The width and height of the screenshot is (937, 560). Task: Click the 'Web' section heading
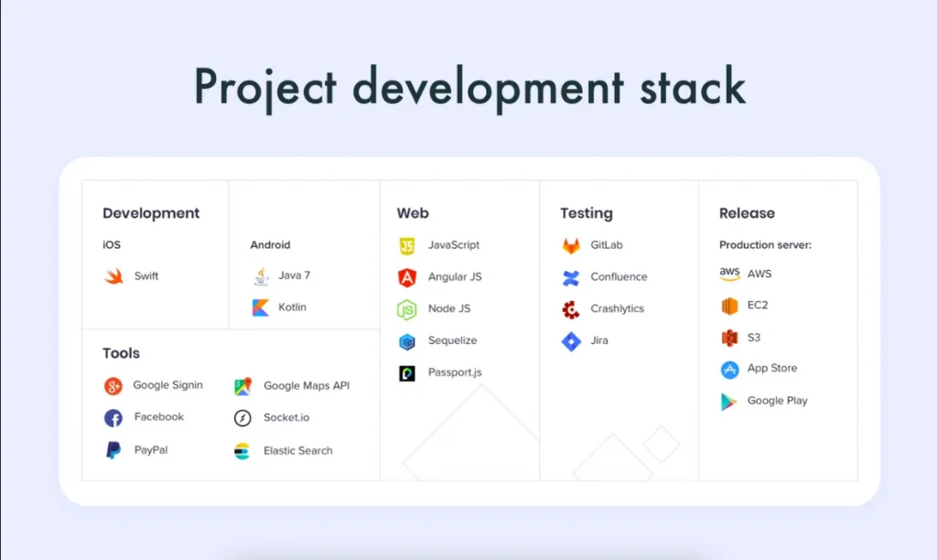[413, 213]
